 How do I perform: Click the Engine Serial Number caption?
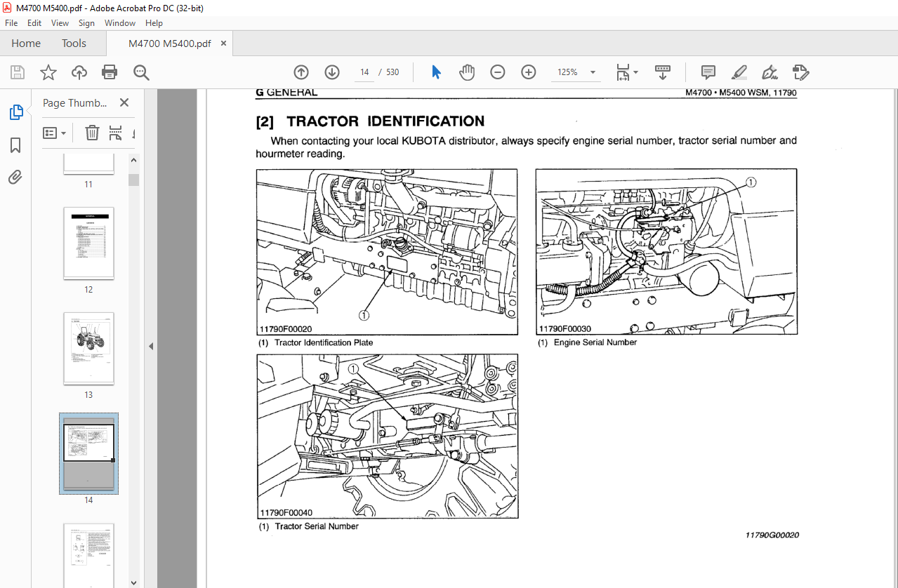point(595,342)
